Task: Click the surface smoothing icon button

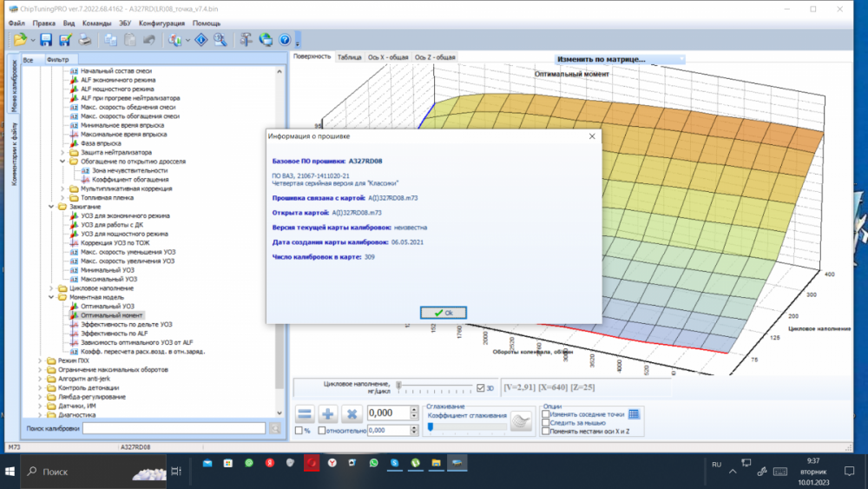Action: coord(520,421)
